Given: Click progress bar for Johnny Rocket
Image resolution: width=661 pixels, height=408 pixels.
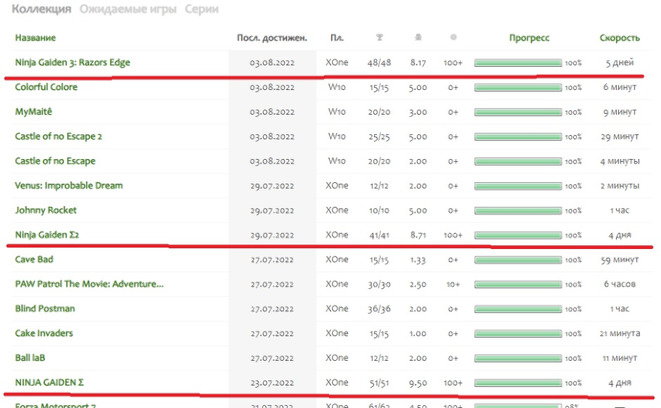Looking at the screenshot, I should (x=518, y=211).
